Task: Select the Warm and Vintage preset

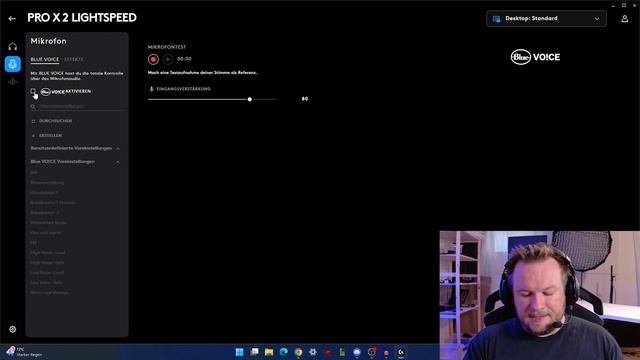Action: coord(49,293)
